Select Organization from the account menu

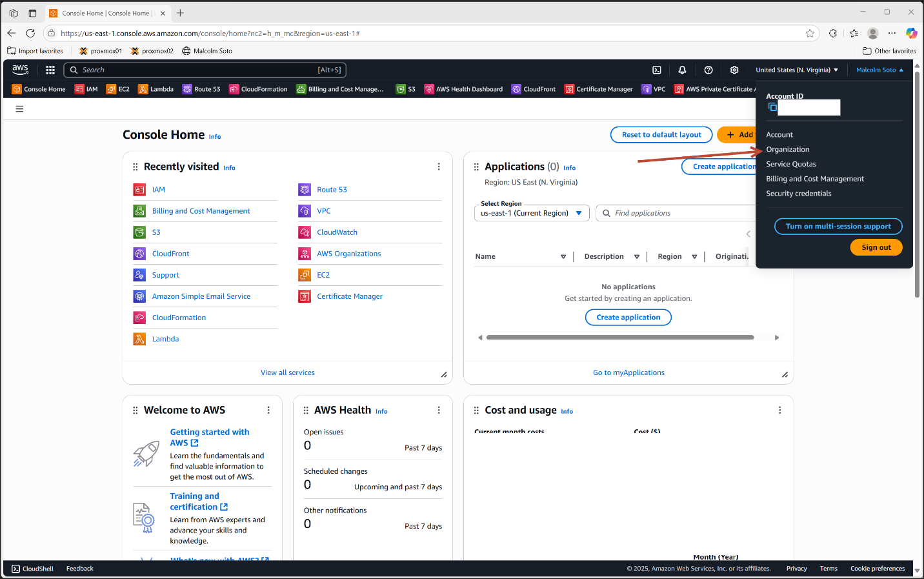(787, 149)
